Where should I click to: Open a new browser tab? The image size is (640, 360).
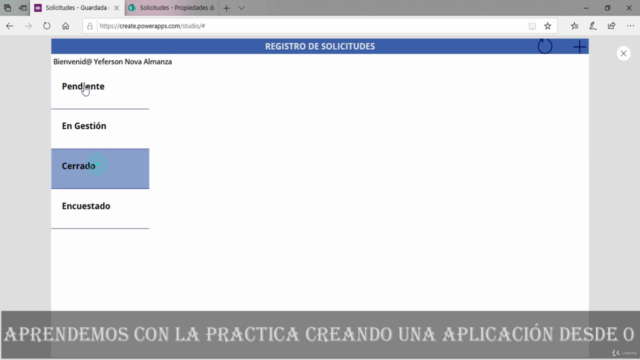point(227,8)
